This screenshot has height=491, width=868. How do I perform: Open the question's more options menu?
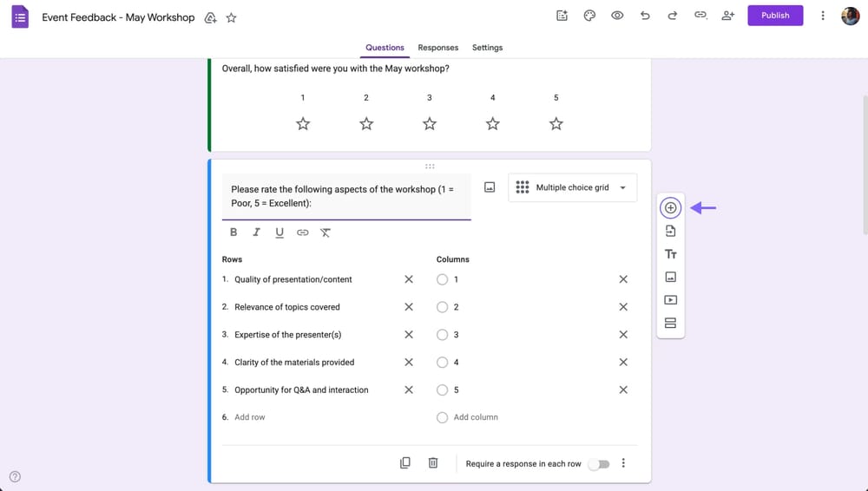coord(623,462)
